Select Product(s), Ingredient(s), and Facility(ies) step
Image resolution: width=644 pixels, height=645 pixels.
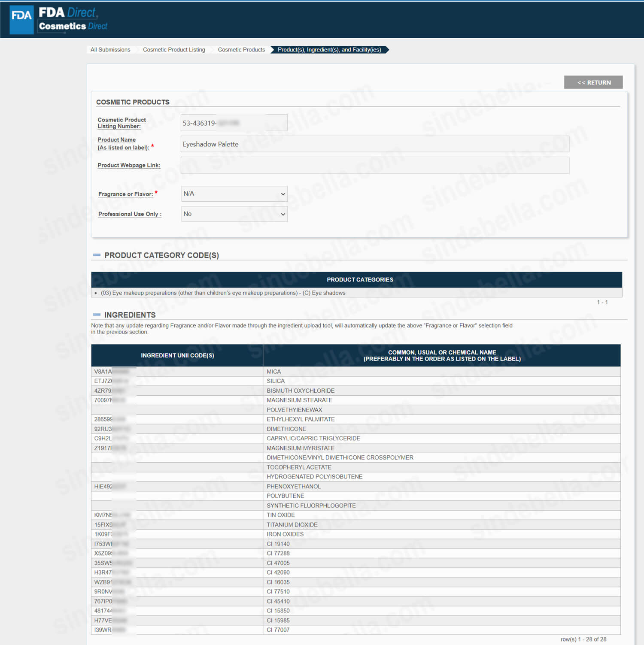[x=329, y=50]
